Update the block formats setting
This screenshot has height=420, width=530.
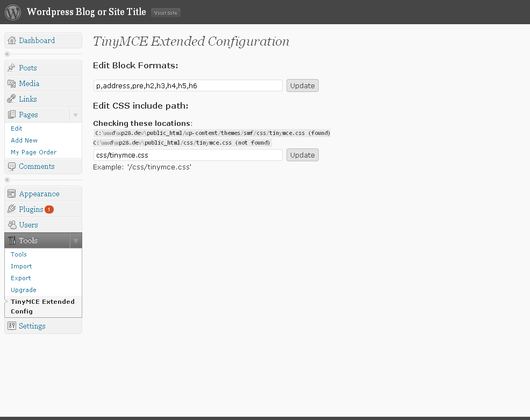(303, 86)
